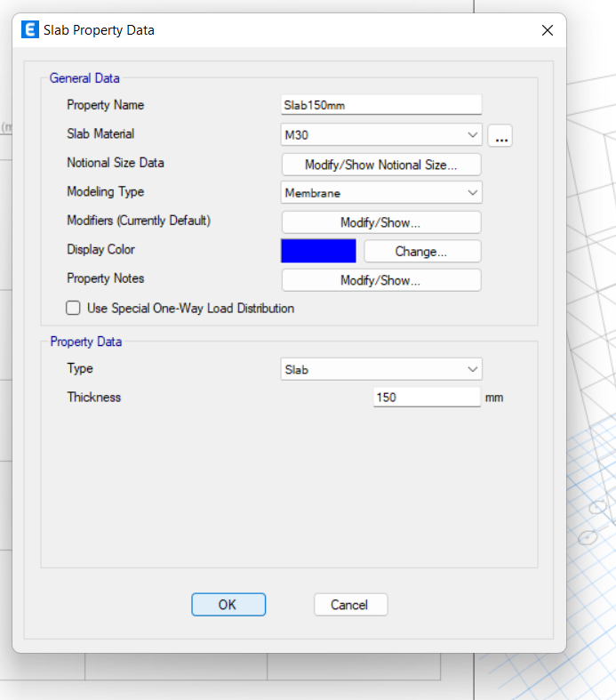This screenshot has height=700, width=616.
Task: Click the Property Data group label
Action: pyautogui.click(x=85, y=342)
